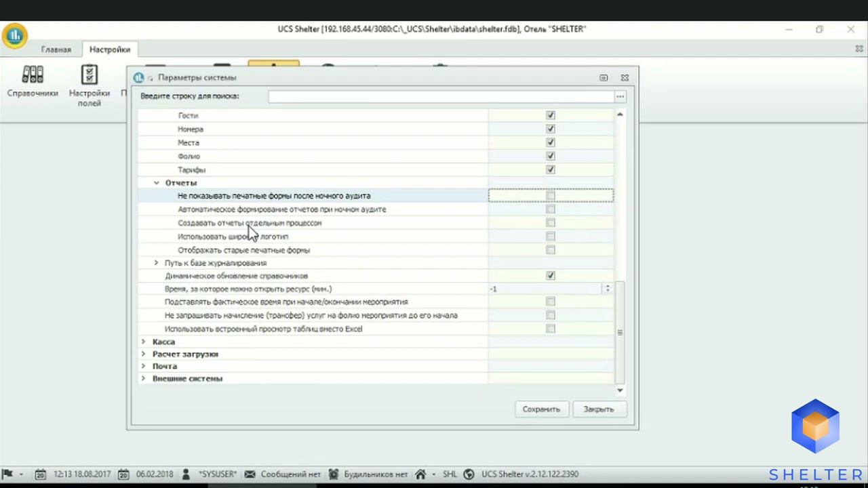This screenshot has height=488, width=868.
Task: Expand 'Путь к базе журналирования' arrow
Action: click(156, 263)
